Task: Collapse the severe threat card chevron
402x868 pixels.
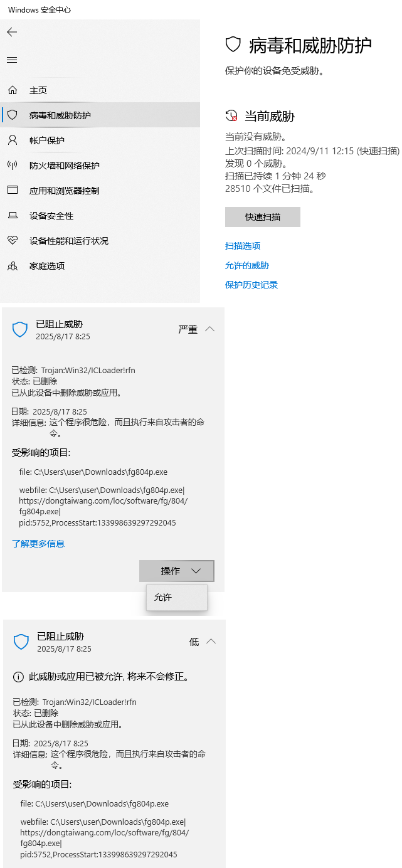Action: pos(210,329)
